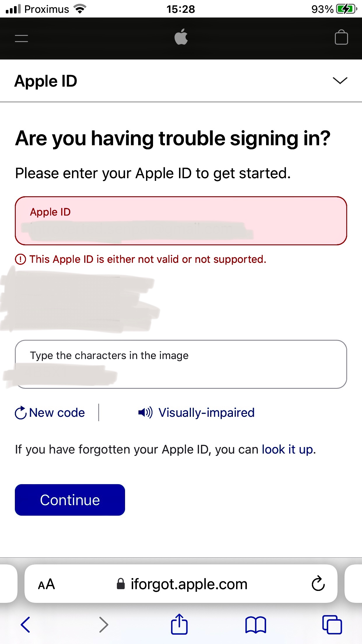This screenshot has height=644, width=362.
Task: Click the Visually-impaired audio link
Action: (x=206, y=413)
